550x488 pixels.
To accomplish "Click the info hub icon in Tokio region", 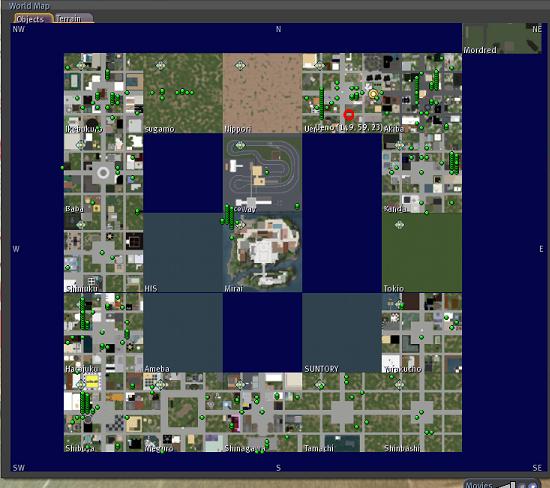I will (x=399, y=225).
